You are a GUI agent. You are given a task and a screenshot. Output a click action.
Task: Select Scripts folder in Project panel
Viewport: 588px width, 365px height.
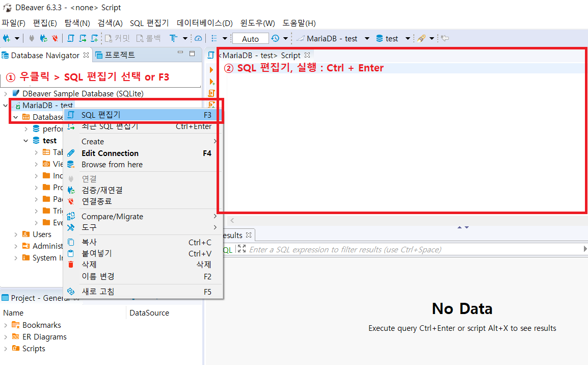coord(34,349)
